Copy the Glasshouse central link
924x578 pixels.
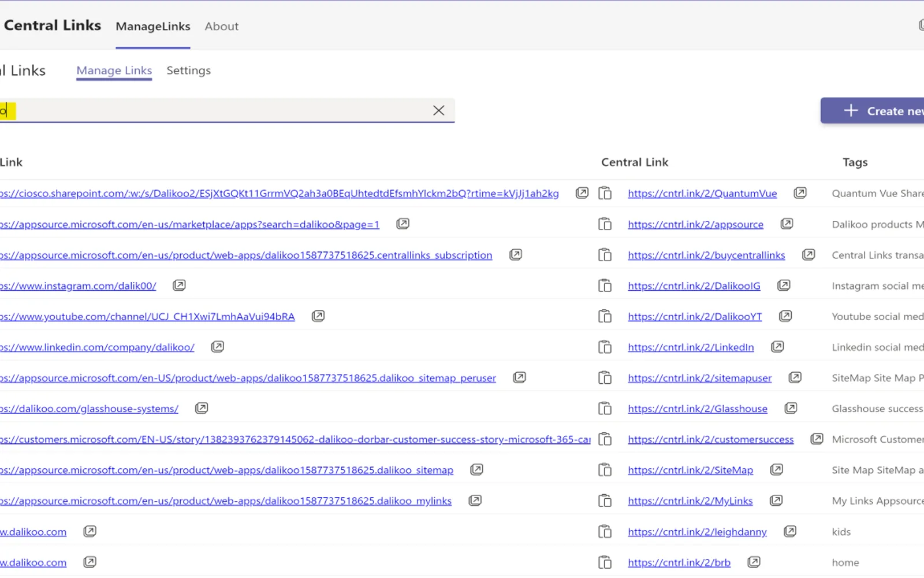click(x=605, y=408)
